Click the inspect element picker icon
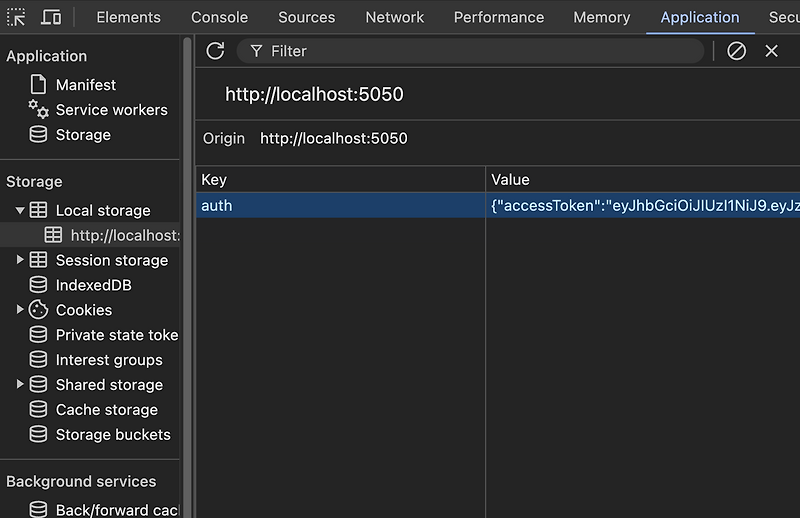 (16, 17)
